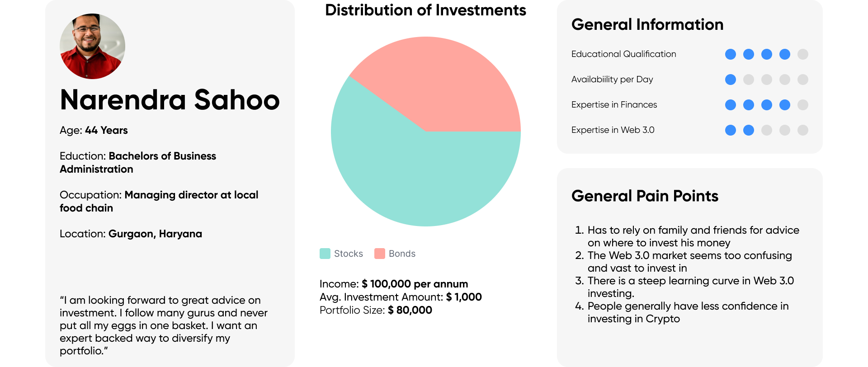Click the grey fifth dot for Educational Qualification
This screenshot has width=868, height=367.
pyautogui.click(x=803, y=54)
